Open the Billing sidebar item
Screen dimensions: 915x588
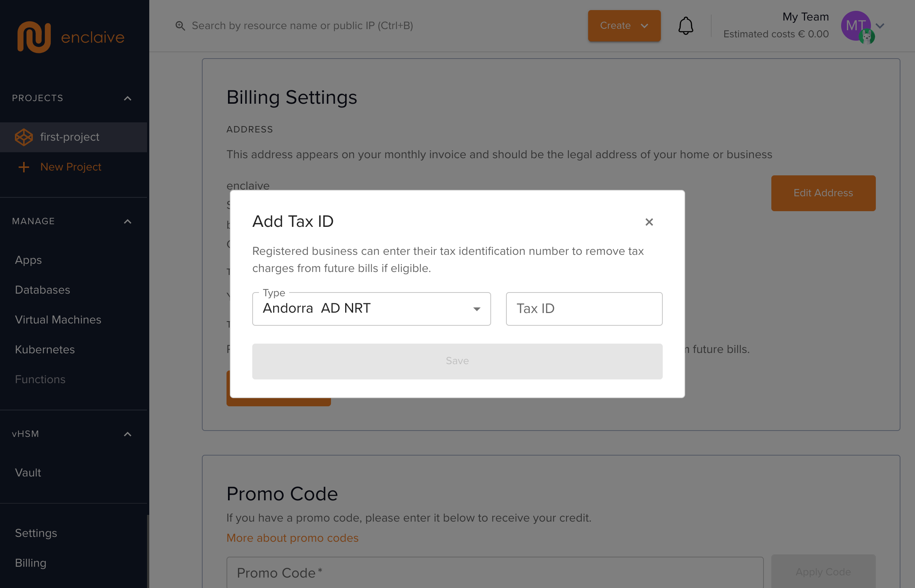(31, 563)
